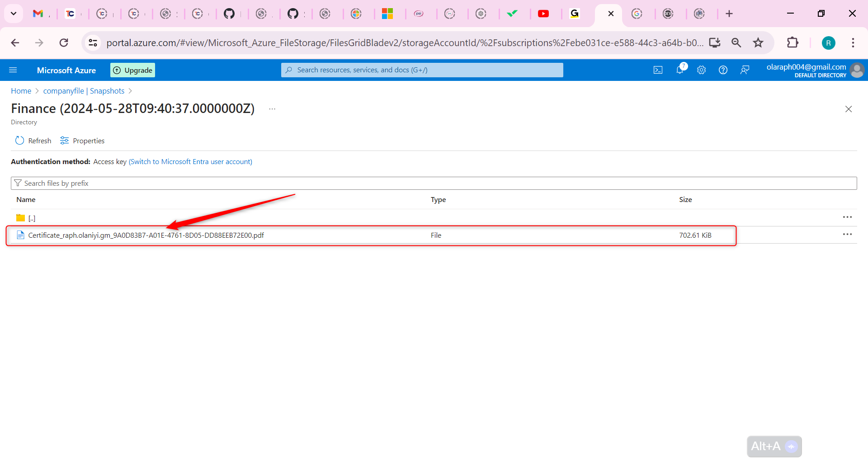Open the feedback icon in the top bar
This screenshot has height=461, width=868.
[x=745, y=70]
